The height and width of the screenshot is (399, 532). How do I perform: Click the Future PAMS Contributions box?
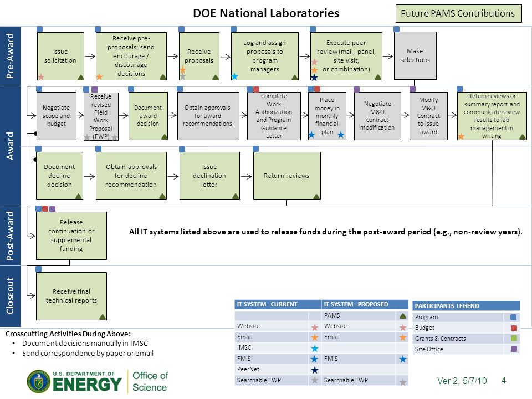(459, 13)
